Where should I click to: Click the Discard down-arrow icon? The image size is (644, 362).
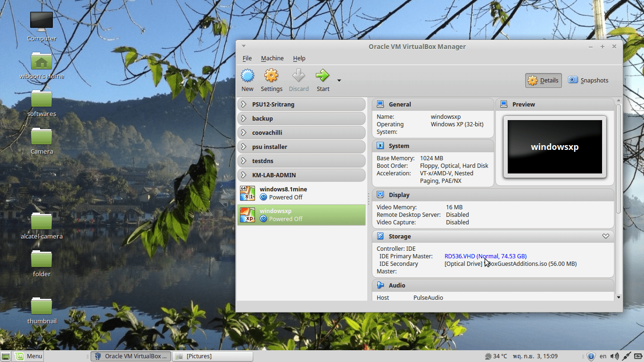click(298, 75)
